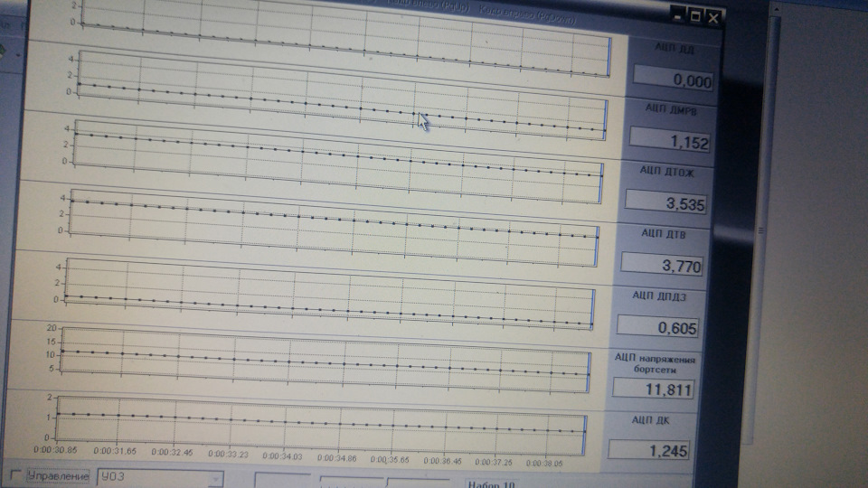Click inside the АЦП ДПДЗ graph

330,294
